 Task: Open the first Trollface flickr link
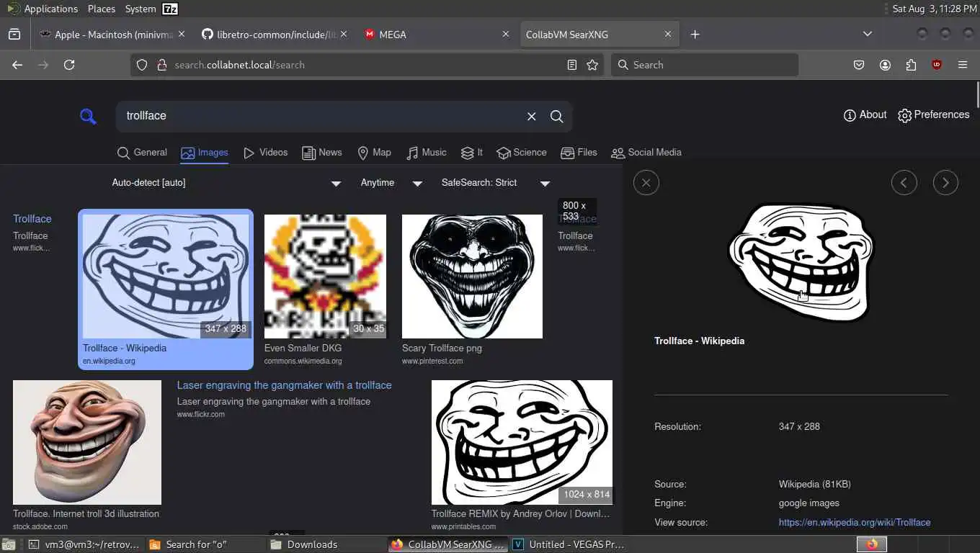click(32, 219)
